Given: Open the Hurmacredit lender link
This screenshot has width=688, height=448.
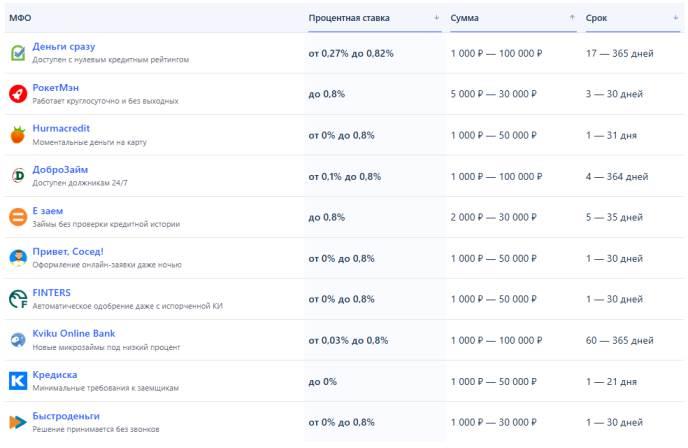Looking at the screenshot, I should click(63, 129).
